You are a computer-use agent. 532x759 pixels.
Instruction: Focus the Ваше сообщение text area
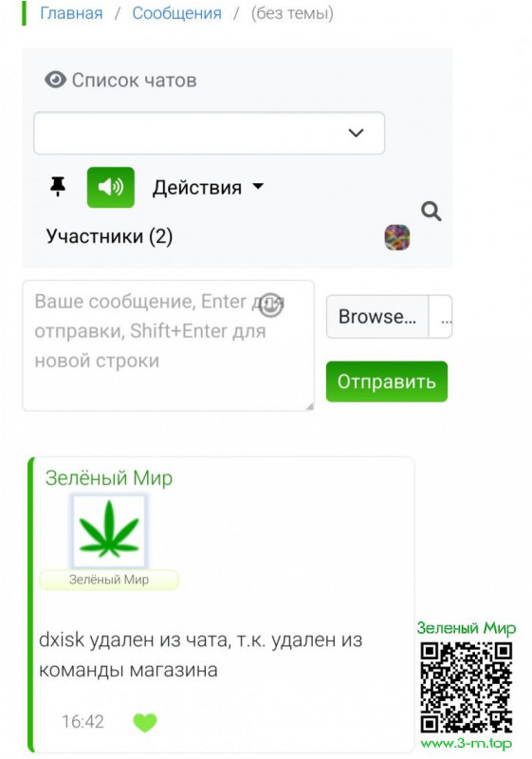168,345
